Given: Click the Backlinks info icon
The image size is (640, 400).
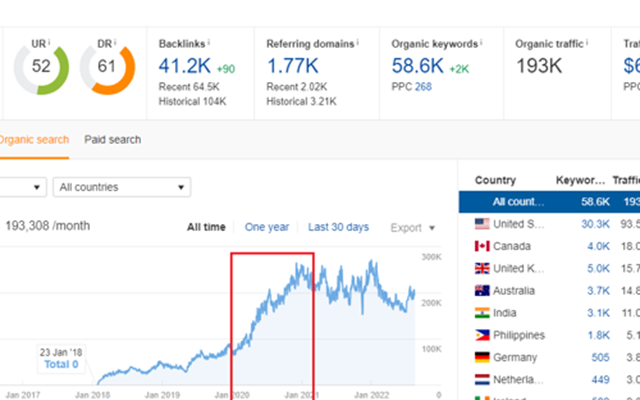Looking at the screenshot, I should coord(209,42).
